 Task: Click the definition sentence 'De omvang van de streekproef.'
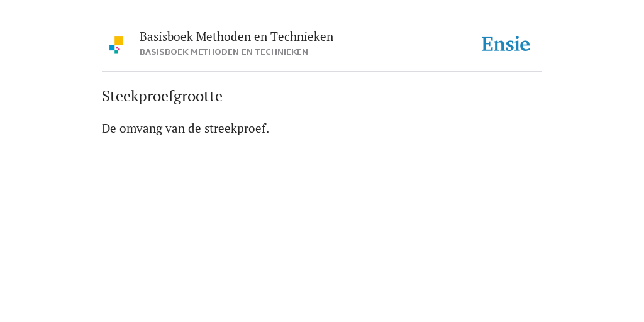(186, 128)
